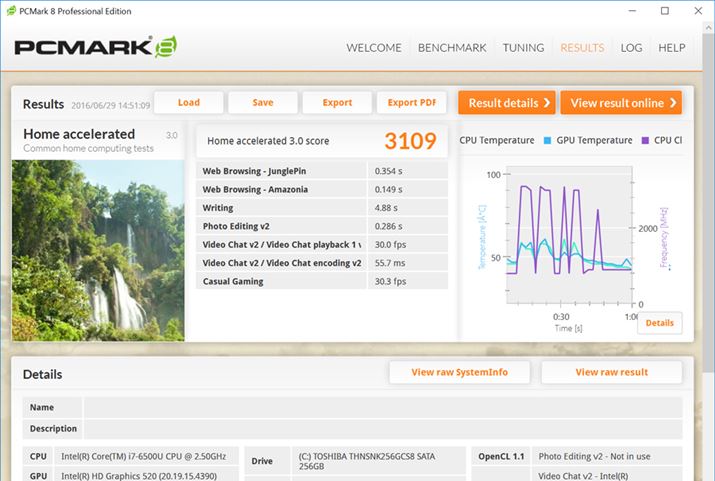Click the Load button
The image size is (715, 481).
pos(189,103)
